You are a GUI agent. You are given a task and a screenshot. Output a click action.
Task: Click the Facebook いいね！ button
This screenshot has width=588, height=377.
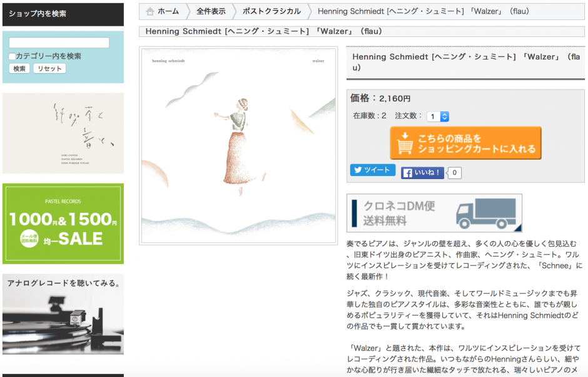[422, 173]
